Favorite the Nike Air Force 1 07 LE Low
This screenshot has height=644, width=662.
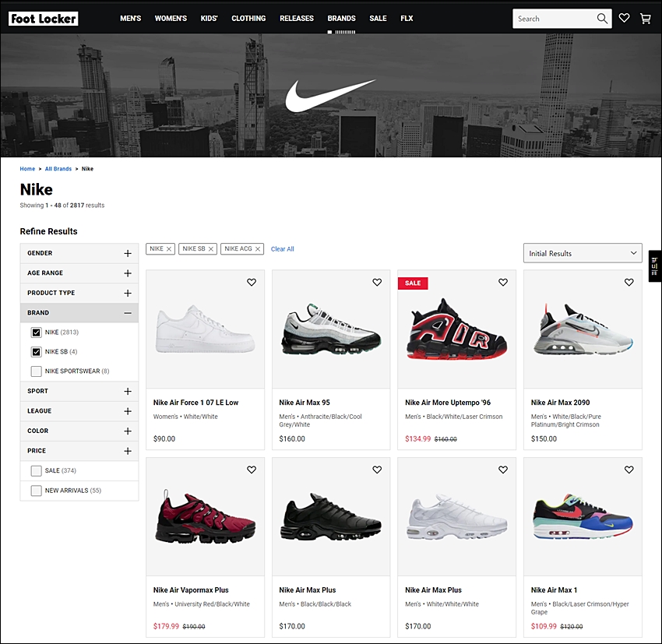pyautogui.click(x=252, y=283)
